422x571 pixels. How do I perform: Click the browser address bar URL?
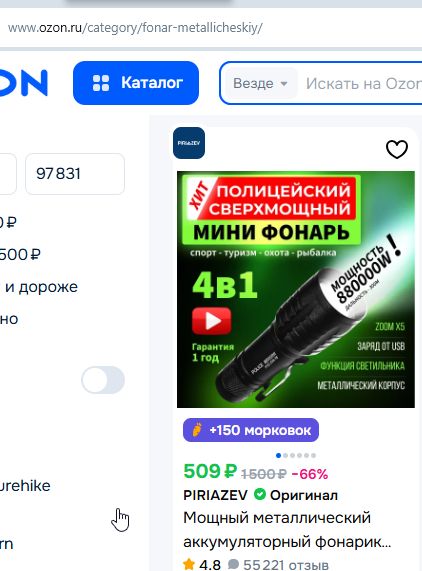[135, 28]
